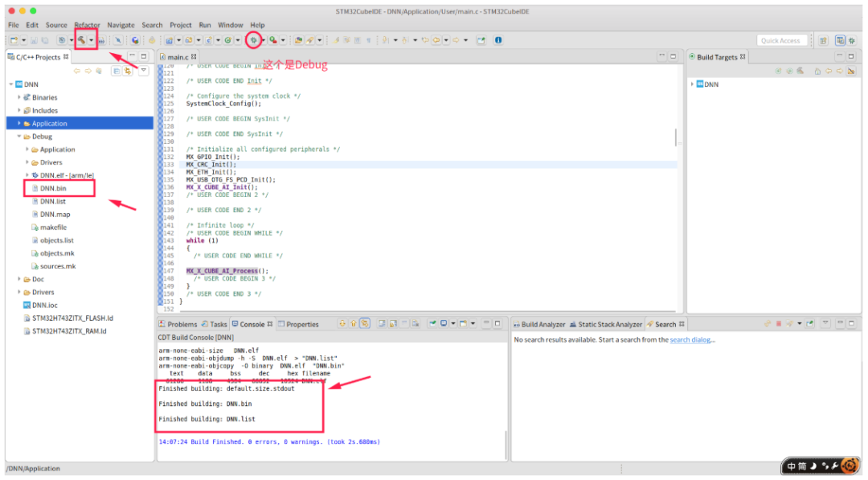
Task: Open dropdown arrow next to Build hammer
Action: [92, 40]
